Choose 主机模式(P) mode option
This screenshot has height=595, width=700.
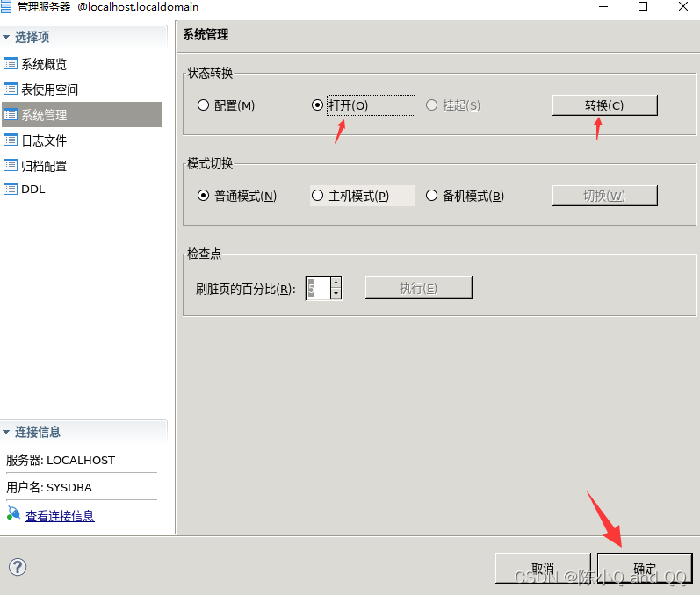tap(317, 196)
